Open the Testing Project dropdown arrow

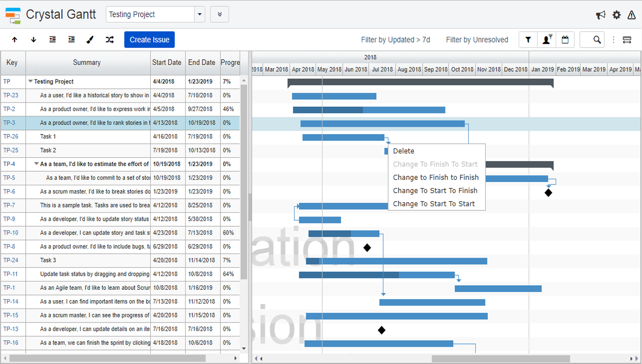tap(200, 14)
